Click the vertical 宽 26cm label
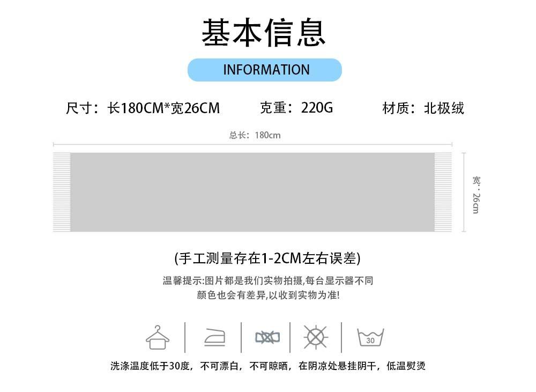Image resolution: width=536 pixels, height=392 pixels. click(475, 194)
